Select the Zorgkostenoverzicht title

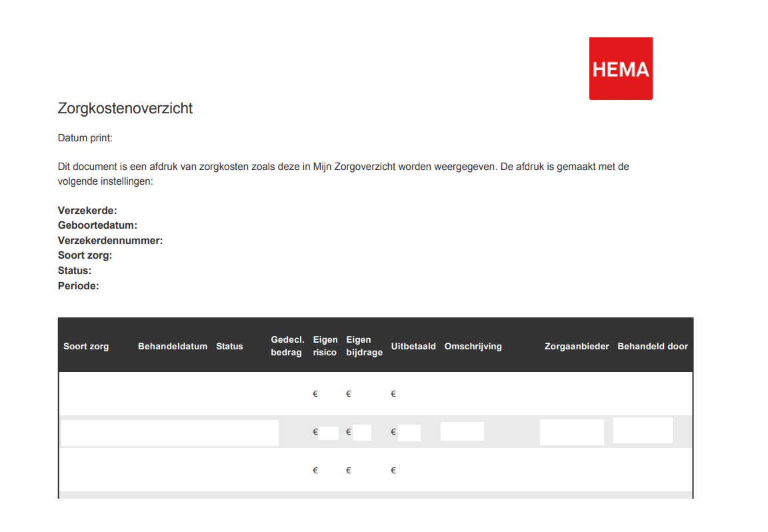pos(125,108)
